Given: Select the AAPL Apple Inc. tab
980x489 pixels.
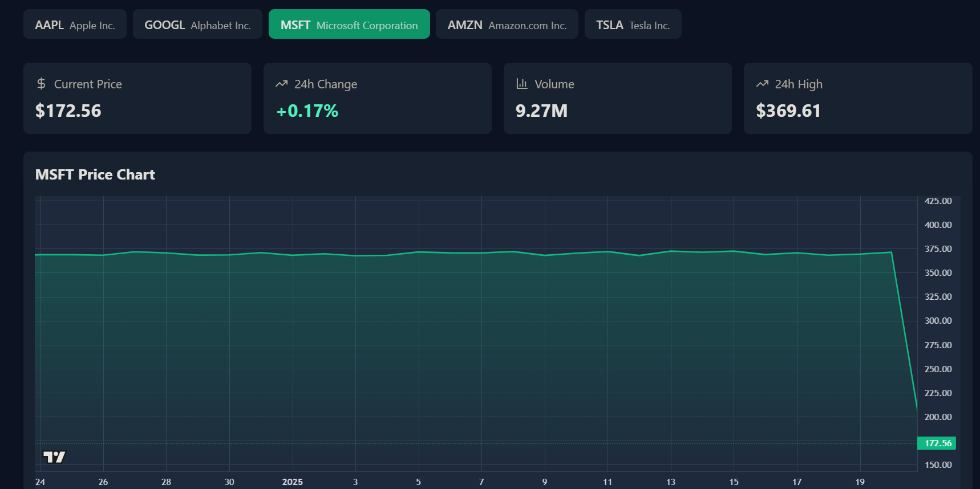Looking at the screenshot, I should [x=75, y=25].
